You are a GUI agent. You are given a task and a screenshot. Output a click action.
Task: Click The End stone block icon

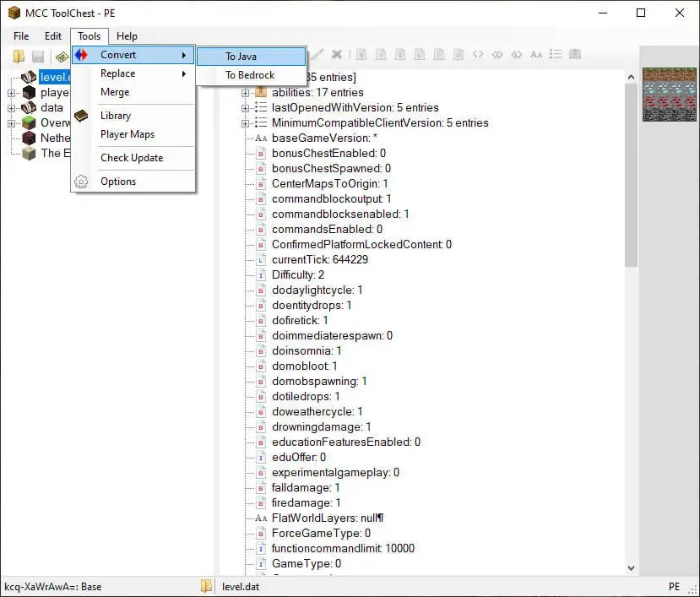[x=29, y=153]
